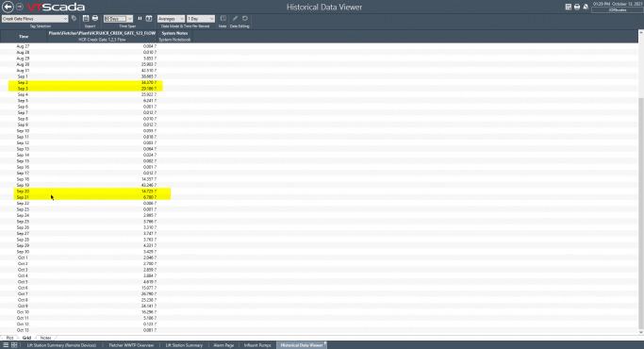Open the time span calendar picker
Screen dimensions: 644x349
(149, 19)
